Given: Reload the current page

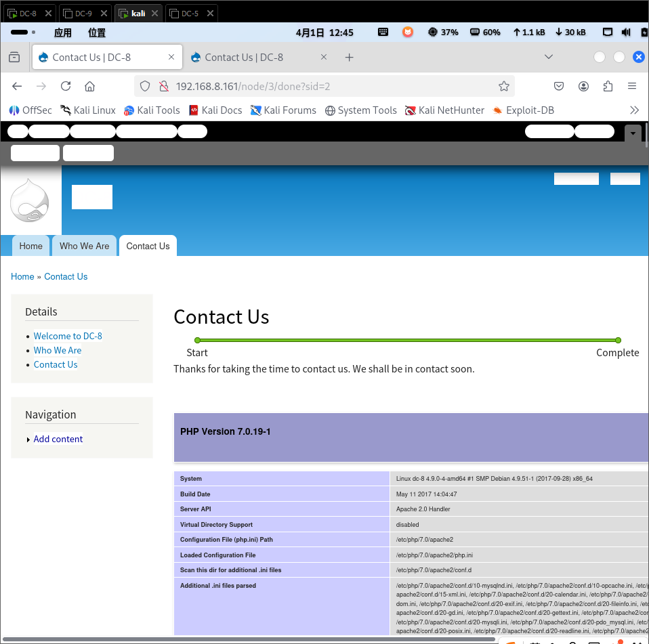Looking at the screenshot, I should point(66,86).
